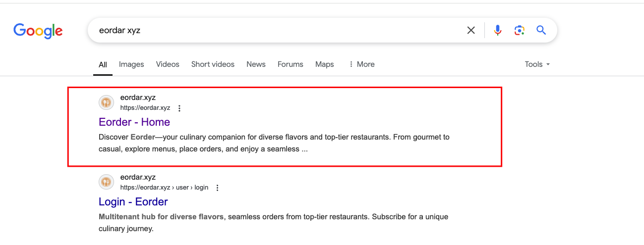Image resolution: width=644 pixels, height=245 pixels.
Task: Click favicon of Eorder - Home result
Action: tap(106, 102)
